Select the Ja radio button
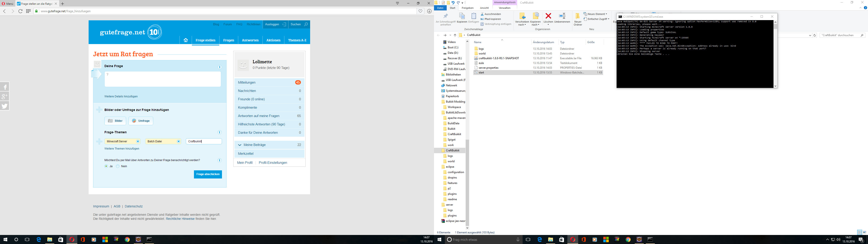 106,166
